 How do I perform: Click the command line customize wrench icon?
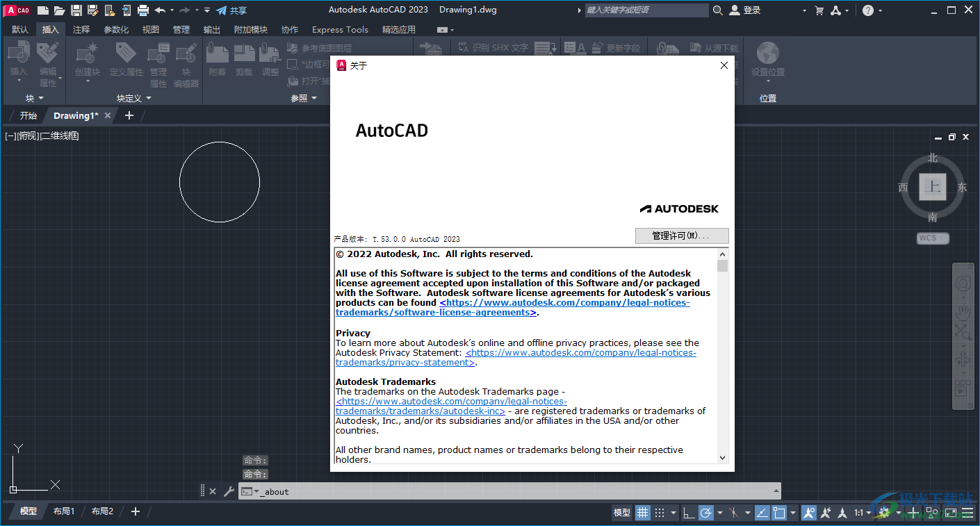(229, 491)
